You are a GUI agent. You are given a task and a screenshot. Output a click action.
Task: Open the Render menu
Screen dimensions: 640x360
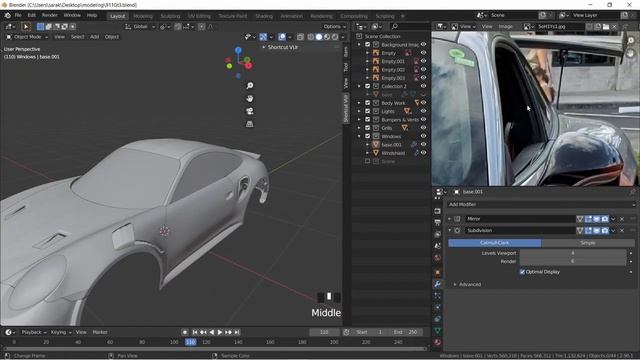49,16
